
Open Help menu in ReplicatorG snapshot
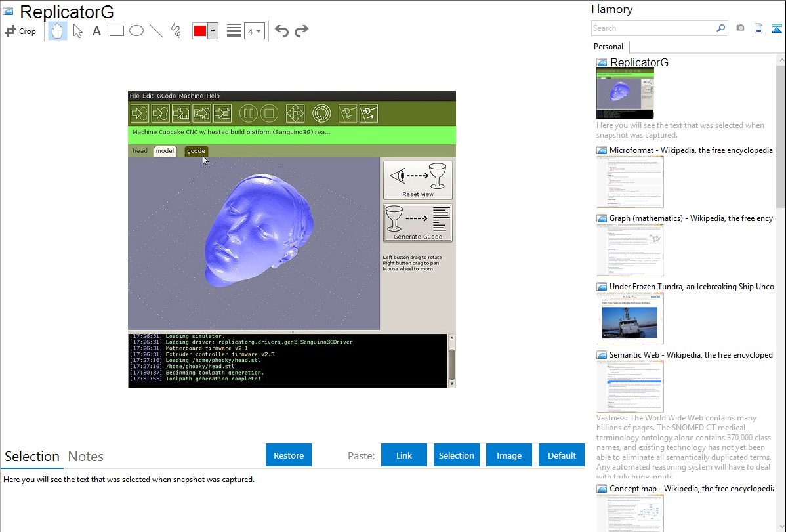click(213, 96)
